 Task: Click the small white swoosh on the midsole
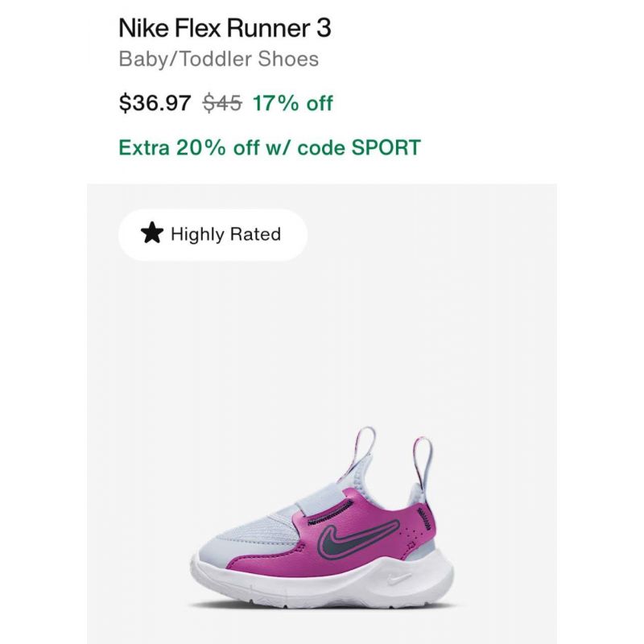coord(398,579)
